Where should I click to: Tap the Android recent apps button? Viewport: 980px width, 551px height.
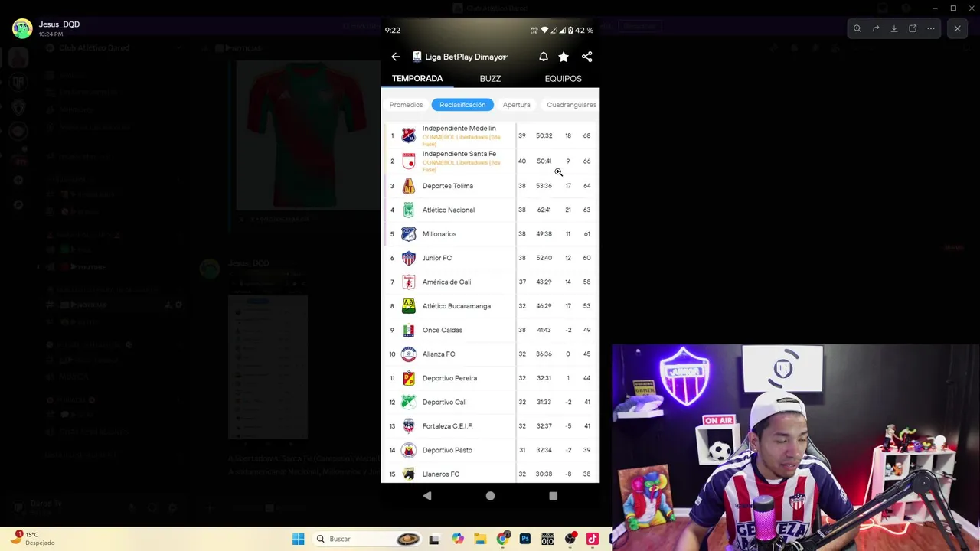553,496
